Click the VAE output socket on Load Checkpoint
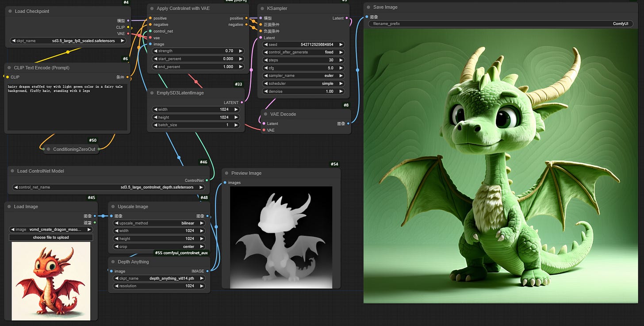This screenshot has height=326, width=644. point(128,34)
